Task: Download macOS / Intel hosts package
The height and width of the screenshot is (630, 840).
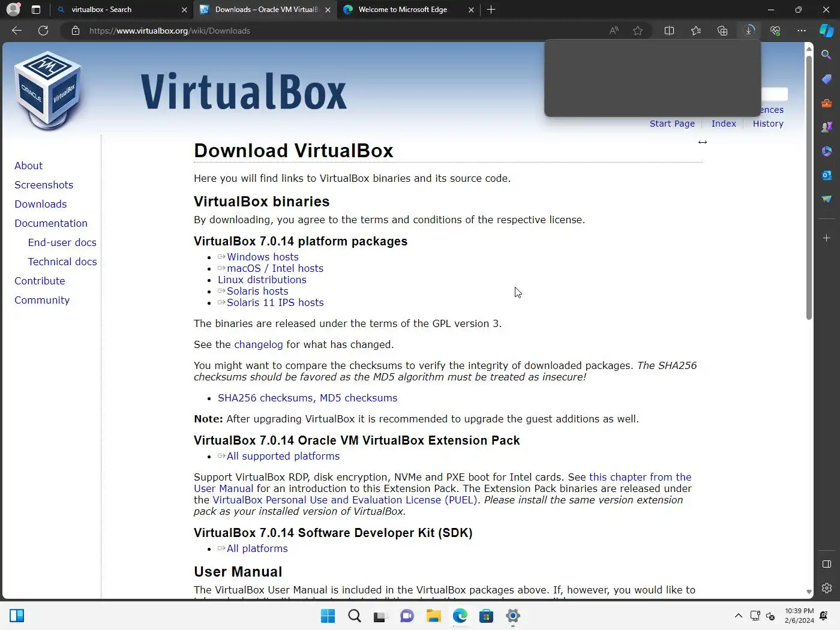Action: tap(275, 268)
